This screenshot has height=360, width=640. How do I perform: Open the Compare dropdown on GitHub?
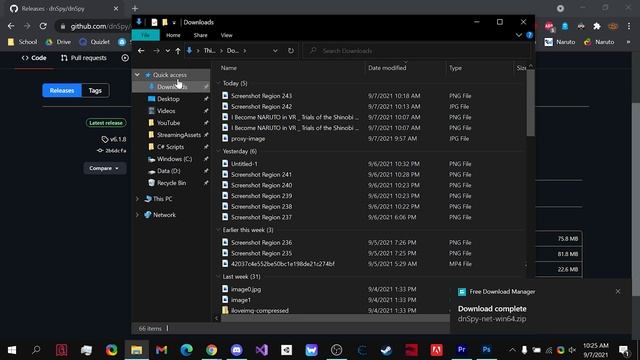click(x=104, y=168)
